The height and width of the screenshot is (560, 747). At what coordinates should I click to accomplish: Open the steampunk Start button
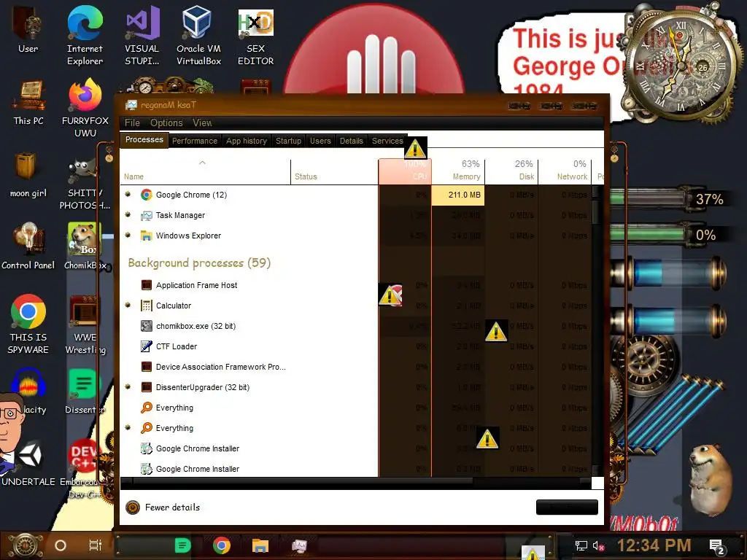(x=25, y=545)
